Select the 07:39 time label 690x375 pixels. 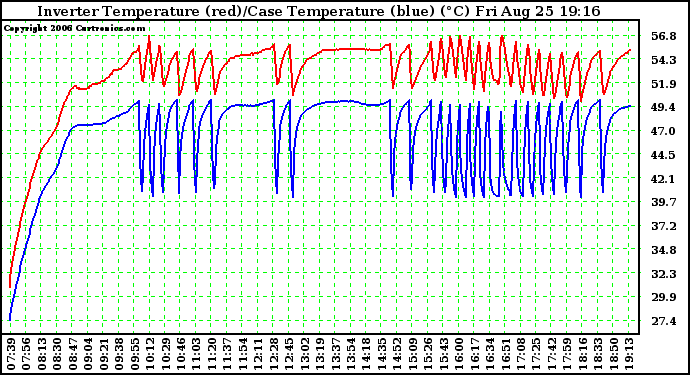(11, 354)
